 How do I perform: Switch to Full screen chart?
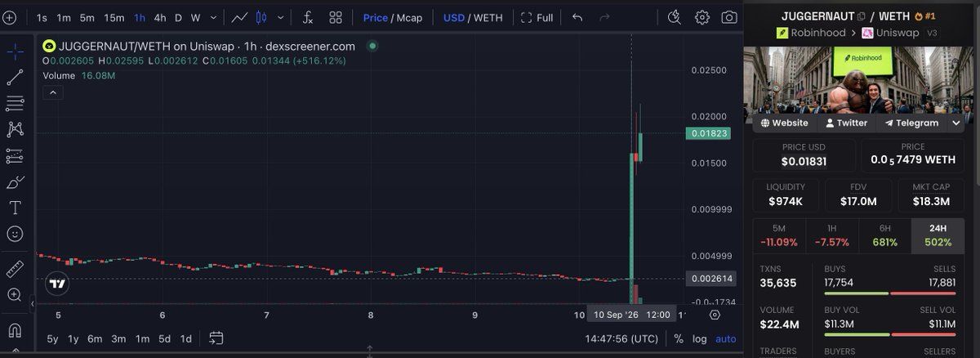tap(537, 17)
